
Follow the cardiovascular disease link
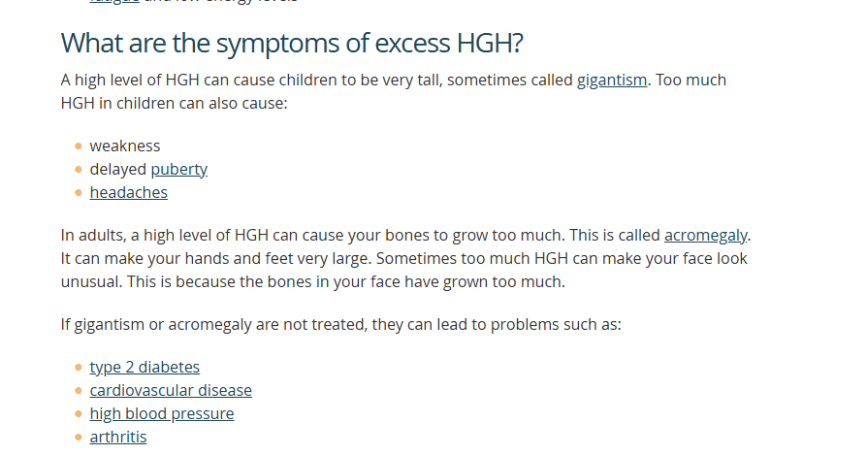pos(171,390)
